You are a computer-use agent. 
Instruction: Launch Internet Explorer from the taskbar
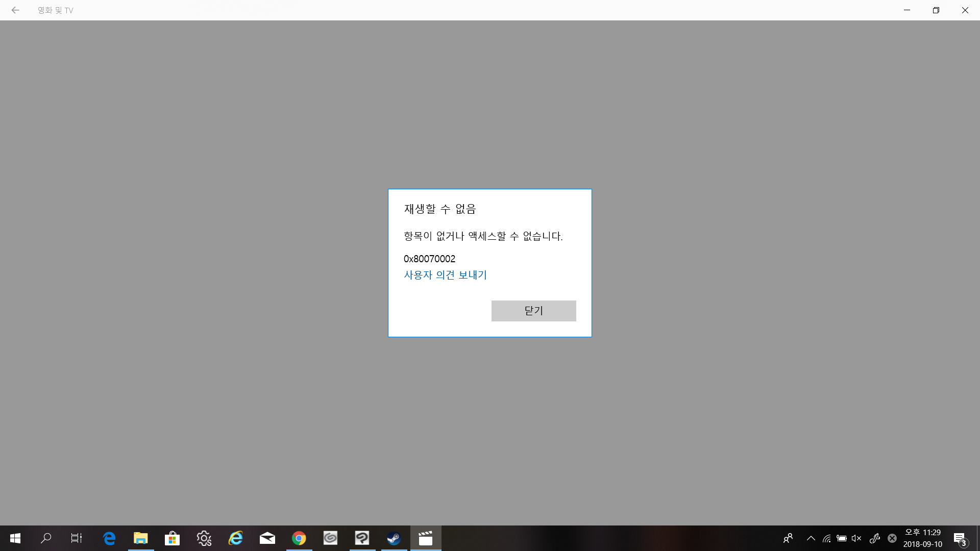pos(236,538)
